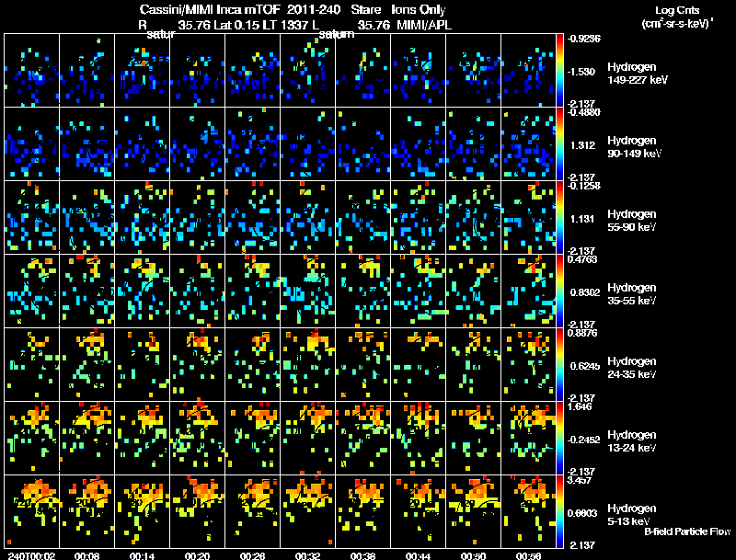
Task: Click the Hydrogen 24-35 keV color bar
Action: pyautogui.click(x=559, y=365)
